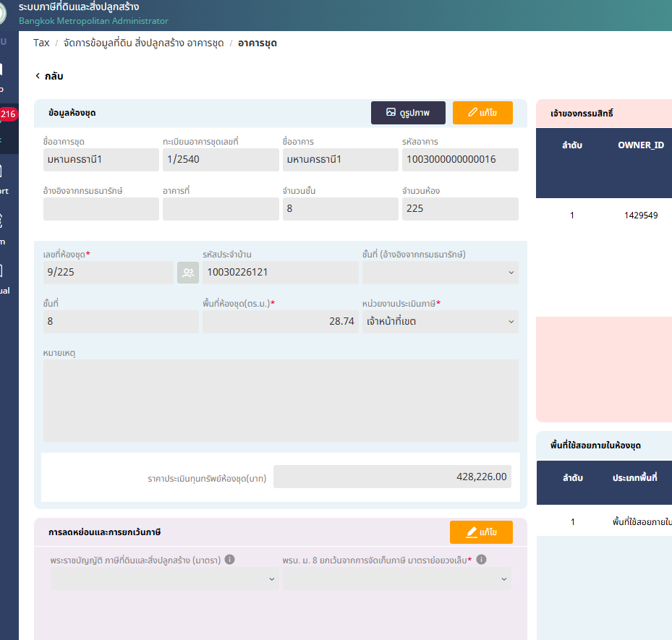Expand the ชั้นที่ (อ้างอิงจากกรมธนารักษ์) dropdown
The width and height of the screenshot is (672, 640).
pyautogui.click(x=440, y=273)
